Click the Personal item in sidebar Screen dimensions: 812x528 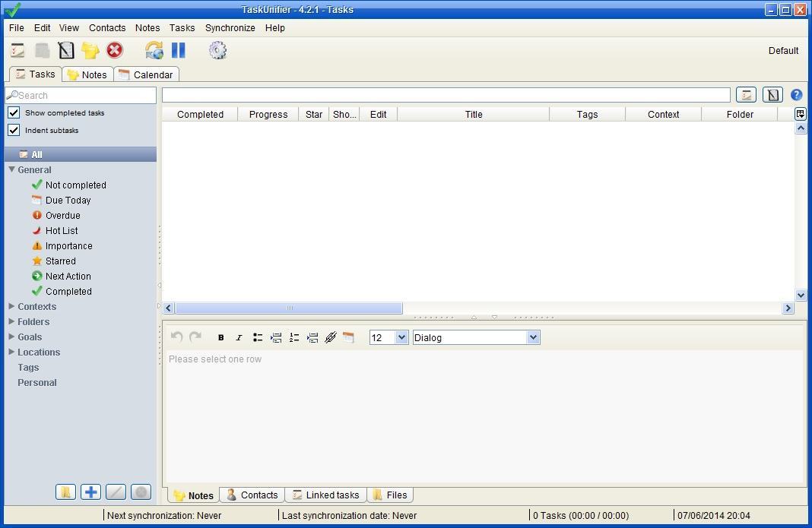point(37,382)
